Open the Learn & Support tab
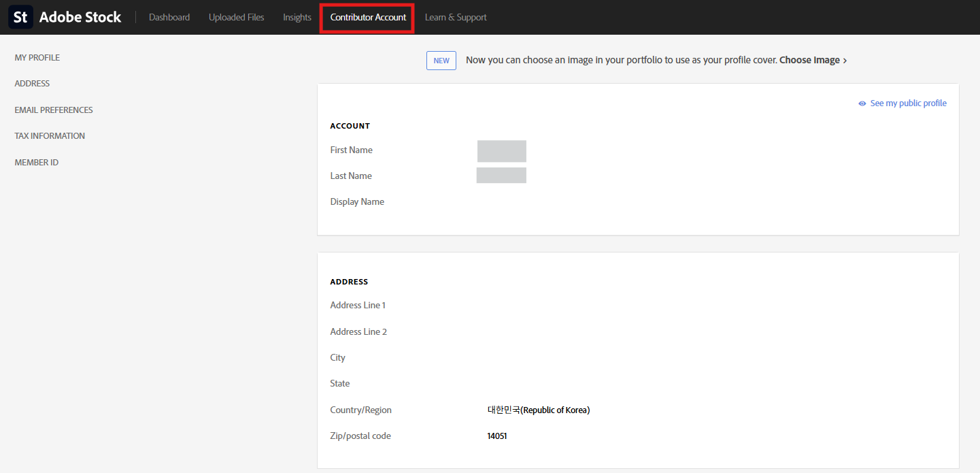 (x=456, y=17)
